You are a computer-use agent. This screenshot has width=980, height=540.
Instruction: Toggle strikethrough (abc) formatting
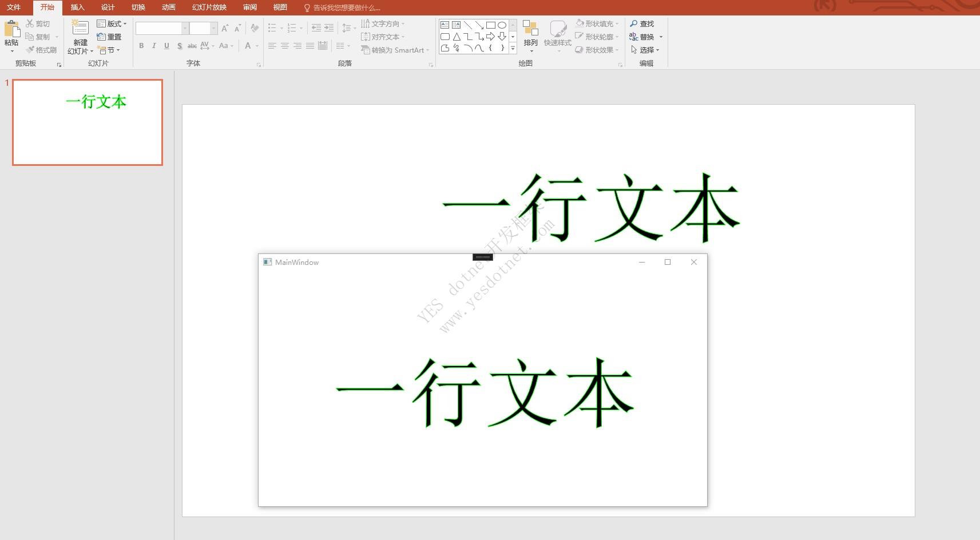coord(192,46)
